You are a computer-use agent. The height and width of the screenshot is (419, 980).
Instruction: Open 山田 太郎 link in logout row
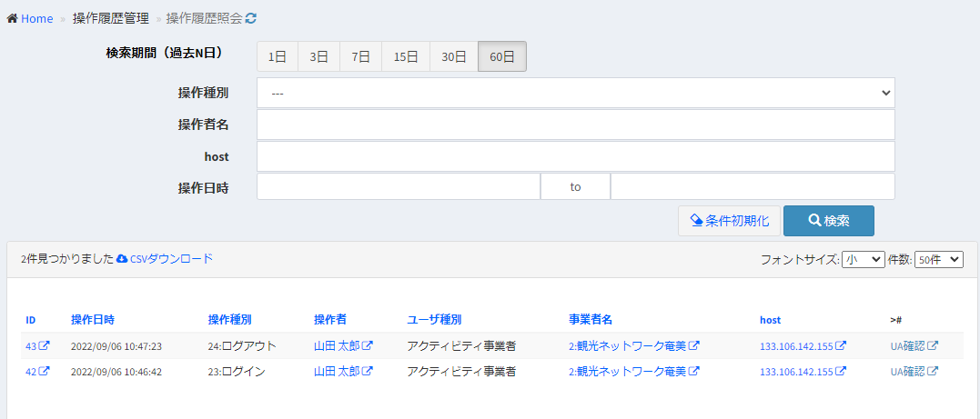(x=337, y=345)
